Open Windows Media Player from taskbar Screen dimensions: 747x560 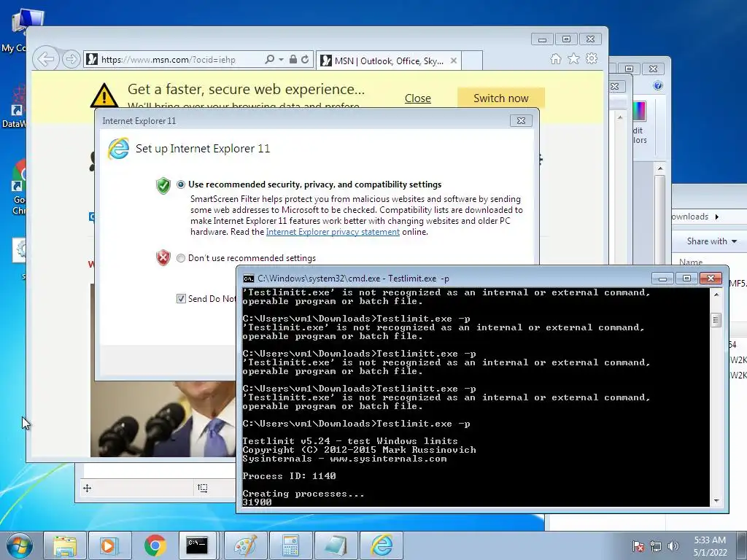pyautogui.click(x=109, y=545)
